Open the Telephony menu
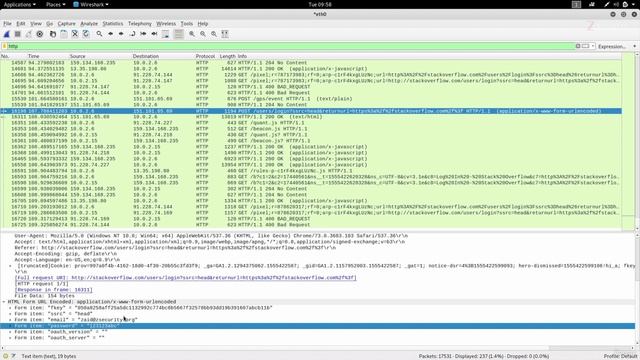This screenshot has width=640, height=360. 140,24
